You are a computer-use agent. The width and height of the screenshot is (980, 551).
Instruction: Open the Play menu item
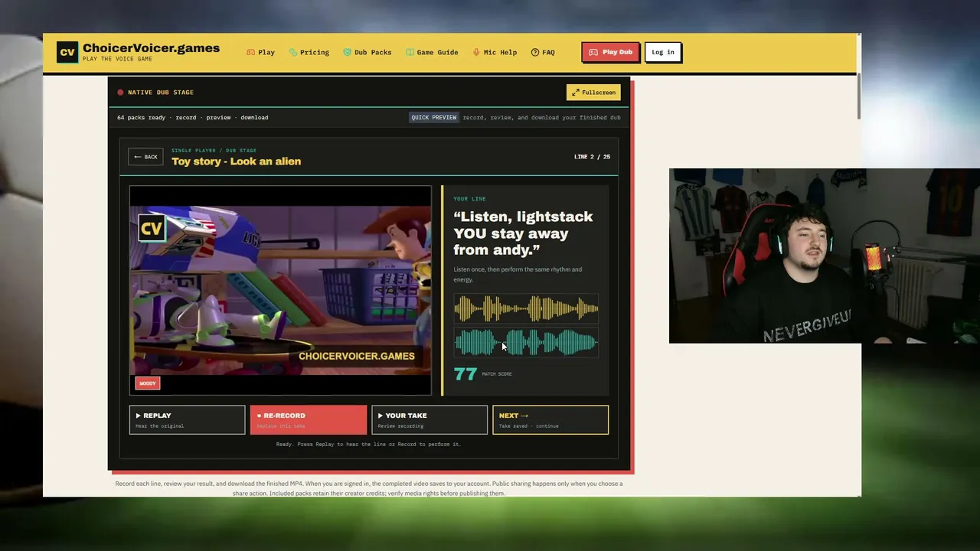[260, 52]
